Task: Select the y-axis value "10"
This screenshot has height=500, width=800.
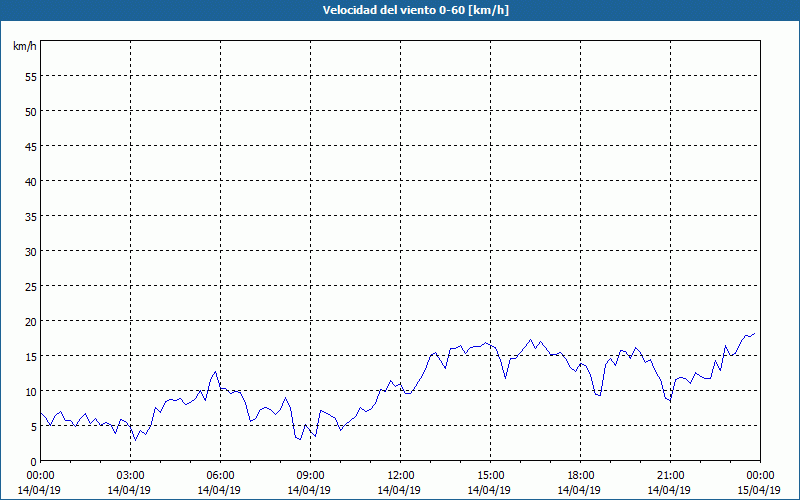Action: 31,391
